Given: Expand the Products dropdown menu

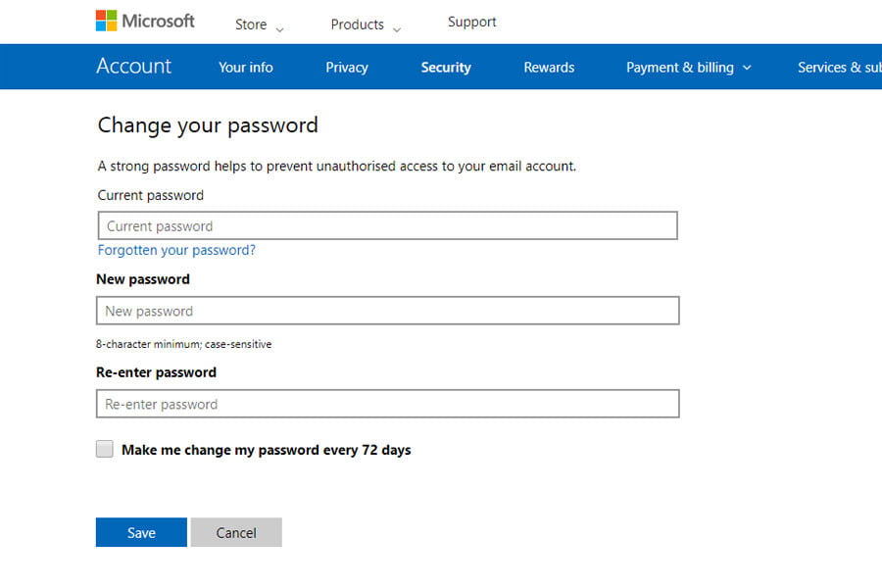Looking at the screenshot, I should tap(366, 25).
